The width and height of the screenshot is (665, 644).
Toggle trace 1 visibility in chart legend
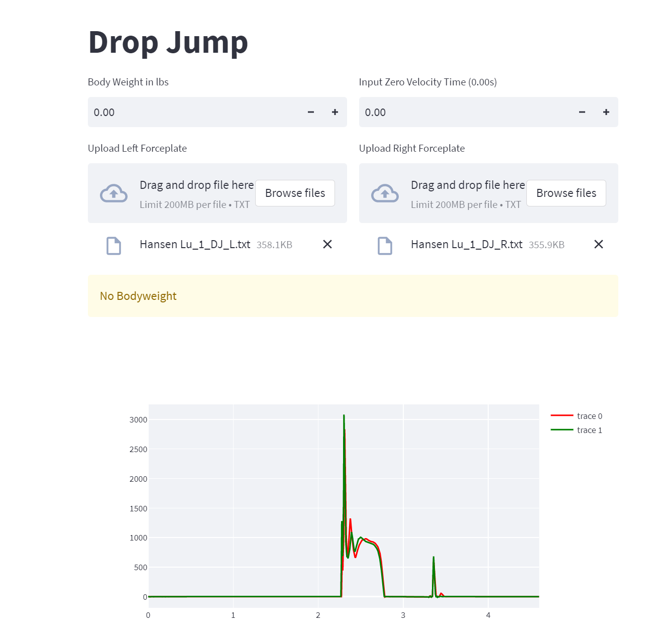coord(589,430)
